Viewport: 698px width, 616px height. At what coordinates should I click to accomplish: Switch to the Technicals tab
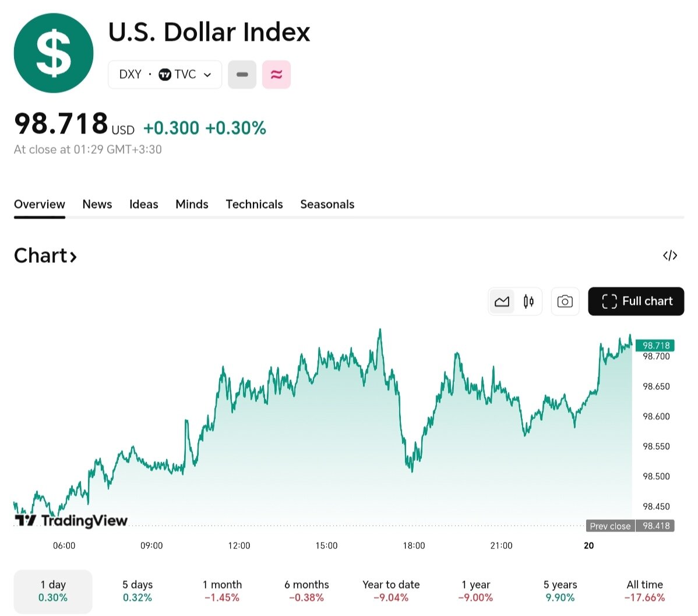[254, 204]
